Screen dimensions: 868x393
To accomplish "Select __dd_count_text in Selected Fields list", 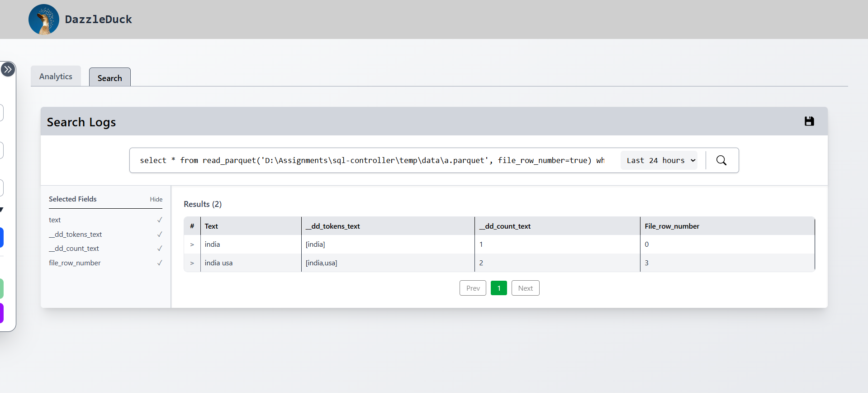I will click(x=74, y=249).
